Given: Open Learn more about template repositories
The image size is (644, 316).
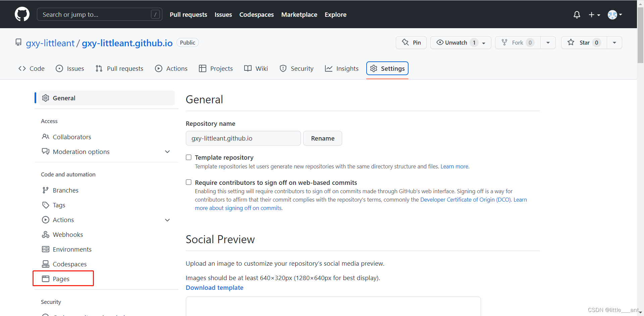Looking at the screenshot, I should [x=454, y=166].
